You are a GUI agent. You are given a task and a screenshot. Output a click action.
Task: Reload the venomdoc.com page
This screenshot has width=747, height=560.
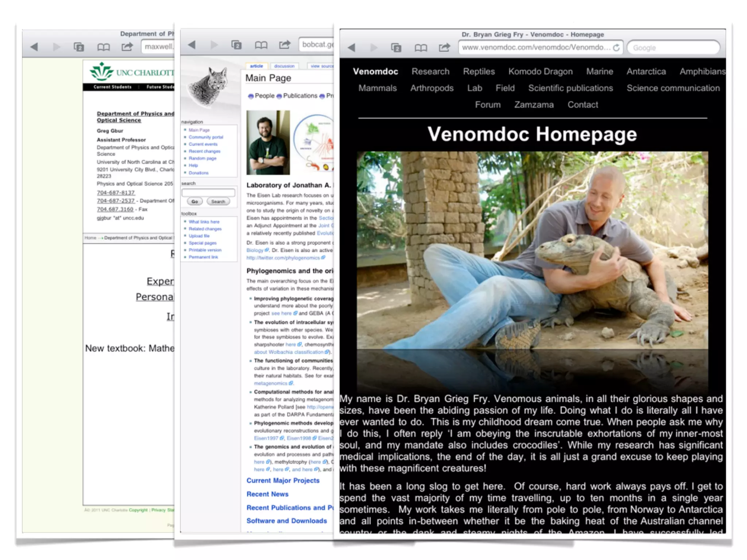tap(616, 48)
